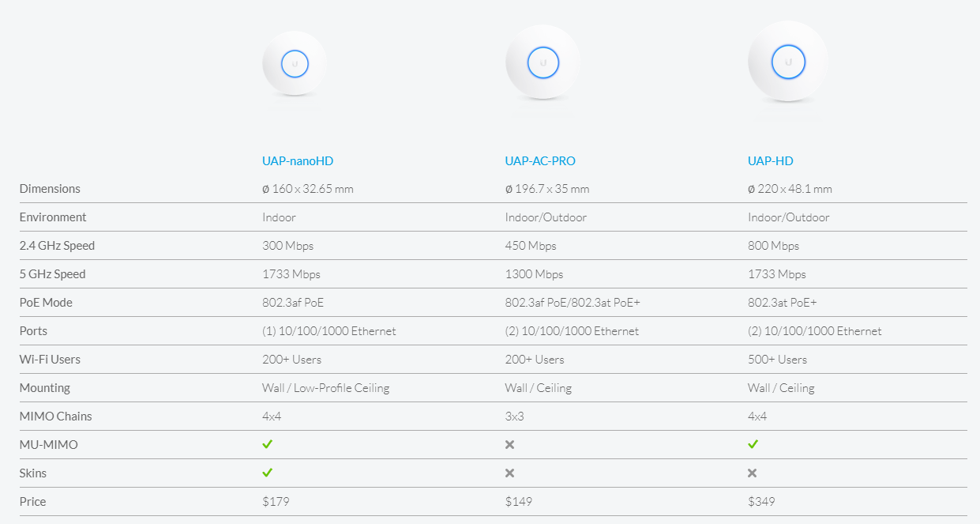Screen dimensions: 980x524
Task: Click the $349 price of UAP-HD
Action: [x=761, y=501]
